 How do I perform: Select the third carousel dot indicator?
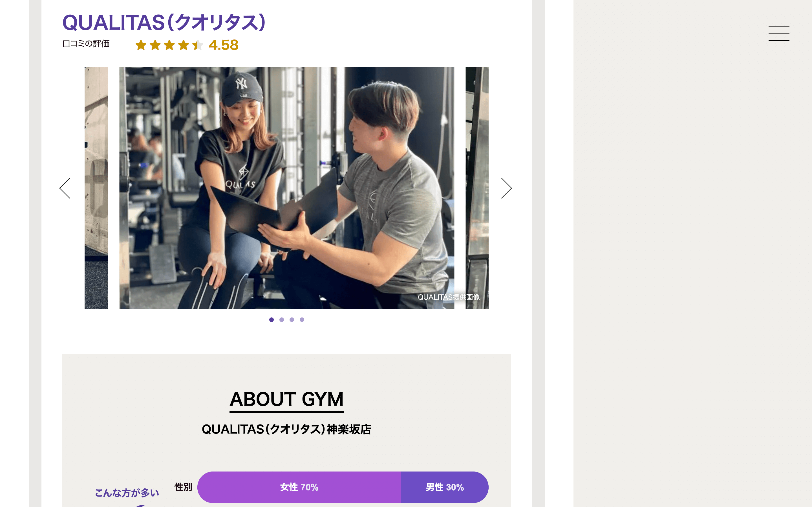tap(292, 320)
